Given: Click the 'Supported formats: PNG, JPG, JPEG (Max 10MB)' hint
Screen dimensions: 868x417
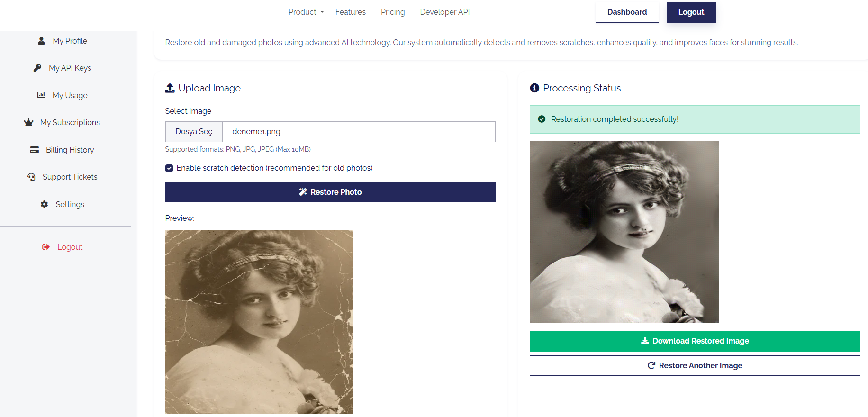Looking at the screenshot, I should pos(238,149).
